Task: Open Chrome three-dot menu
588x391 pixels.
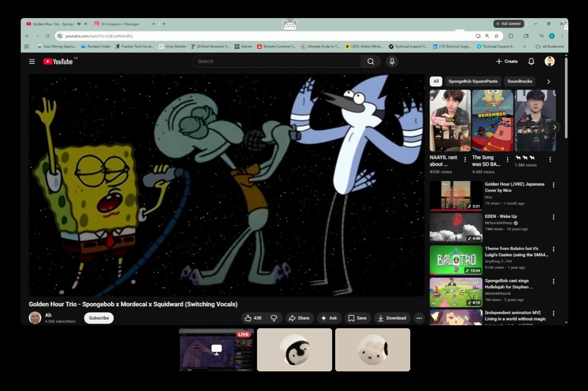Action: pos(562,36)
